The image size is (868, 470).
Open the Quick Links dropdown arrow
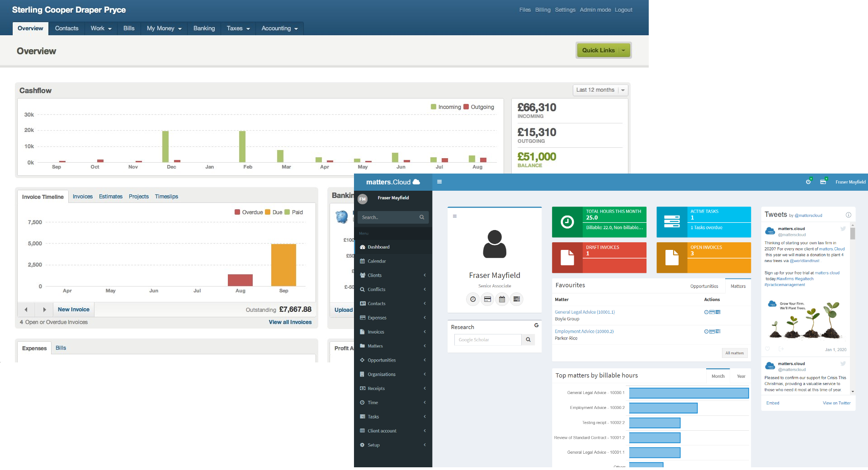click(623, 50)
